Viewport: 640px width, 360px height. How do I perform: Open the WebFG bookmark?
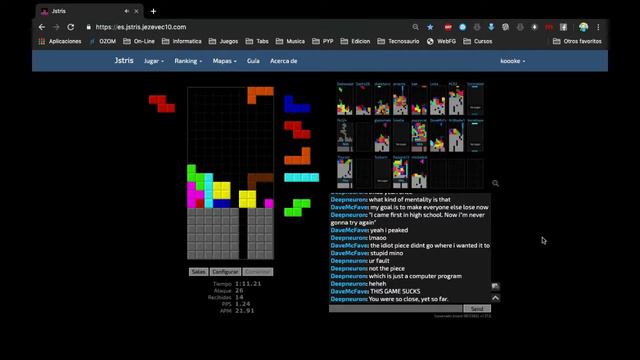pos(441,41)
